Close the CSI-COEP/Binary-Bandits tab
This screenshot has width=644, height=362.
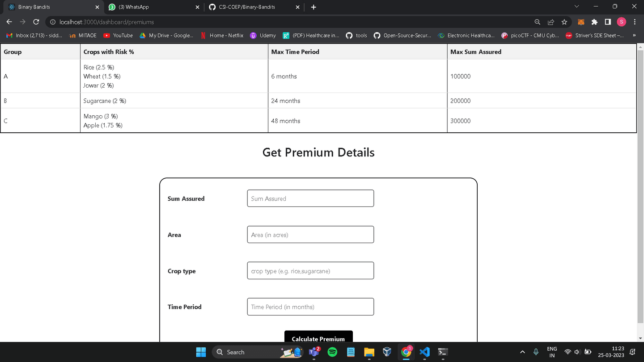pos(298,7)
